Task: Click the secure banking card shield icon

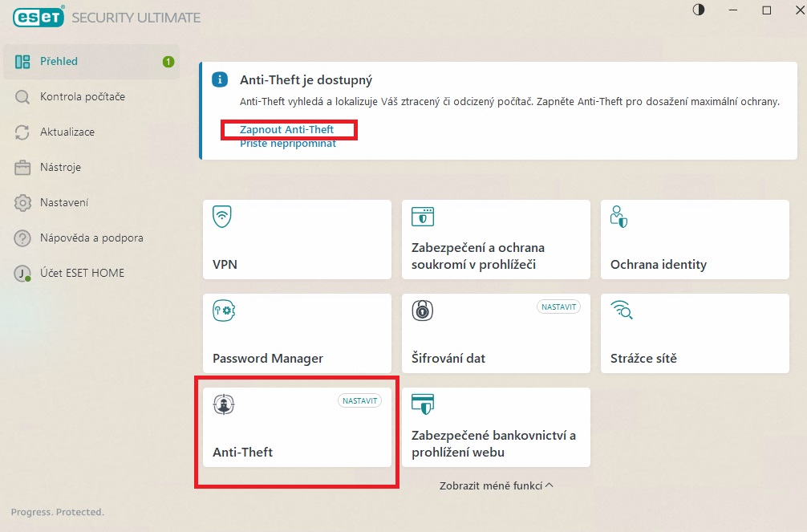Action: 423,404
